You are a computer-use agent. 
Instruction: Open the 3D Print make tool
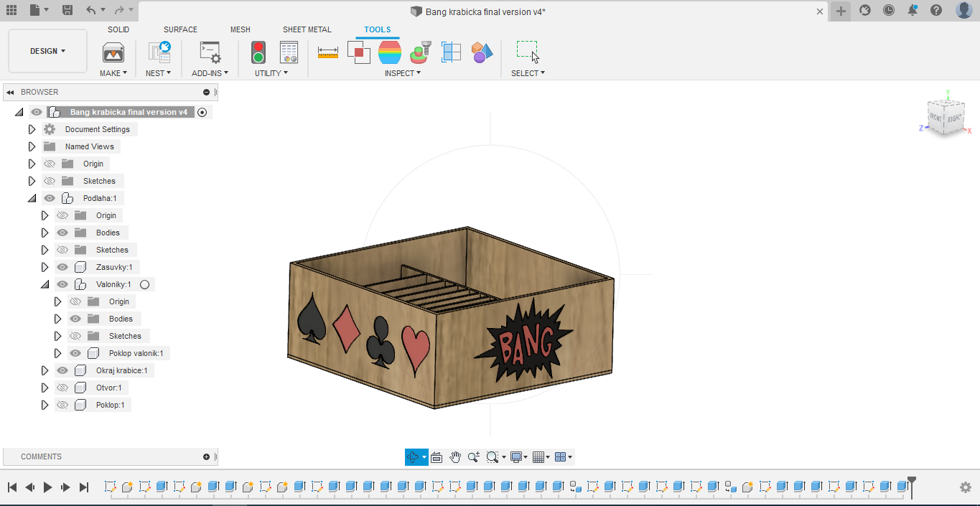point(113,52)
